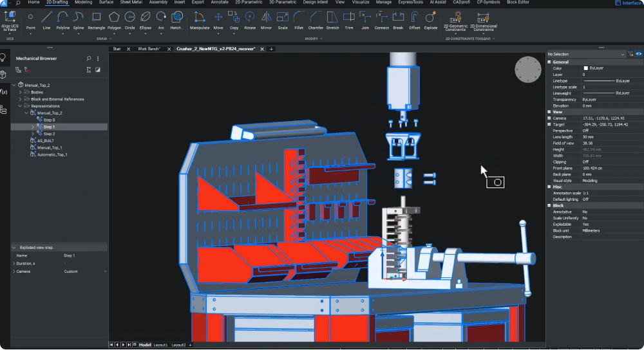The height and width of the screenshot is (350, 644).
Task: Collapse the General properties section
Action: (x=549, y=62)
